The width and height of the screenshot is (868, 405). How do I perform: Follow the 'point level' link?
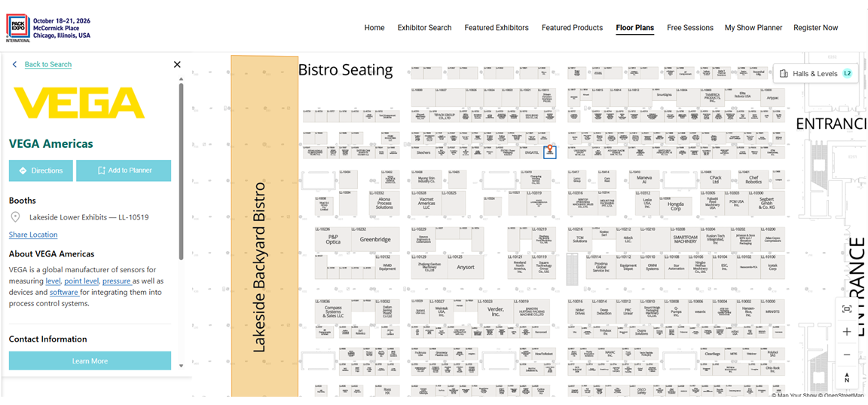(x=81, y=281)
